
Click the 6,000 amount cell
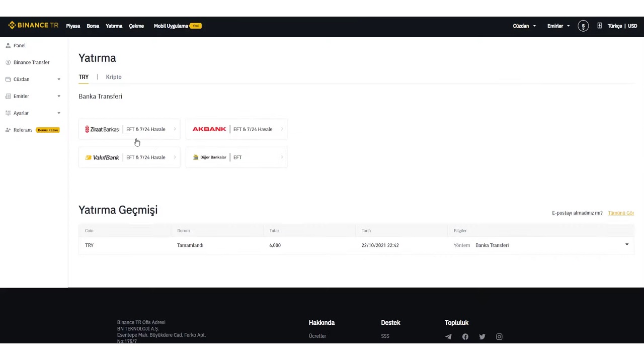click(x=275, y=245)
